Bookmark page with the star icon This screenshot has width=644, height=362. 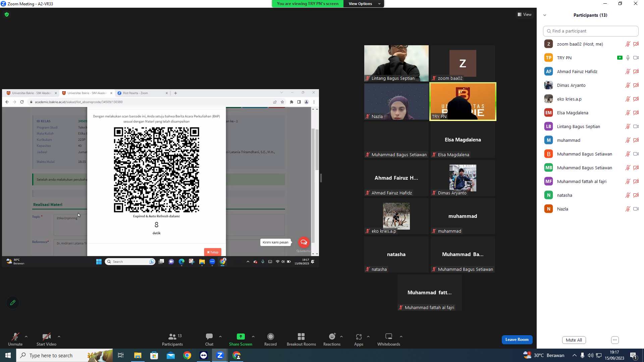coord(282,102)
